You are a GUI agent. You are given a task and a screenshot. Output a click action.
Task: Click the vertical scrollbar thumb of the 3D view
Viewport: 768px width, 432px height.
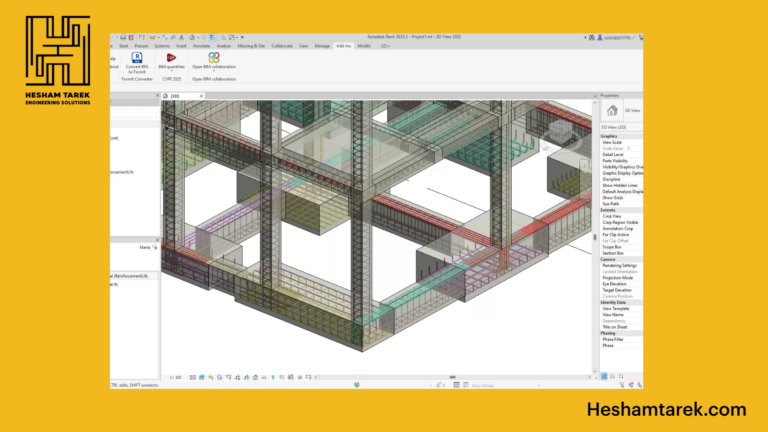coord(595,237)
